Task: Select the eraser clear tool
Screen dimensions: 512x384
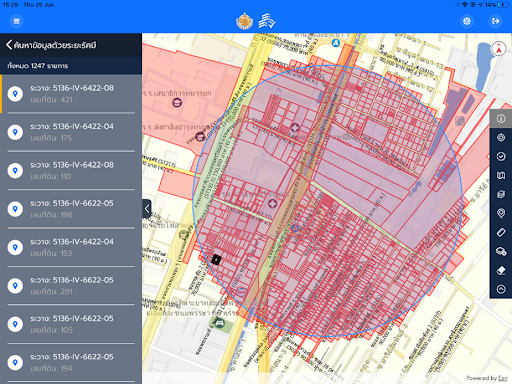Action: 501,270
